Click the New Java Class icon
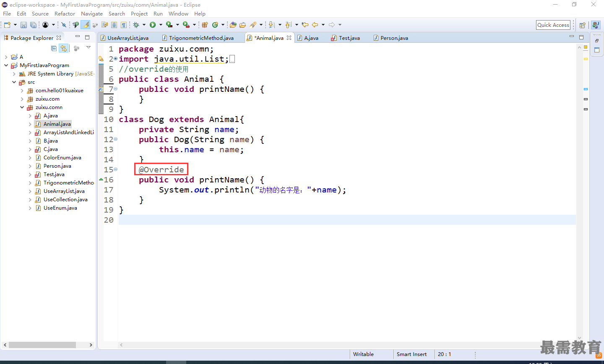 tap(215, 25)
